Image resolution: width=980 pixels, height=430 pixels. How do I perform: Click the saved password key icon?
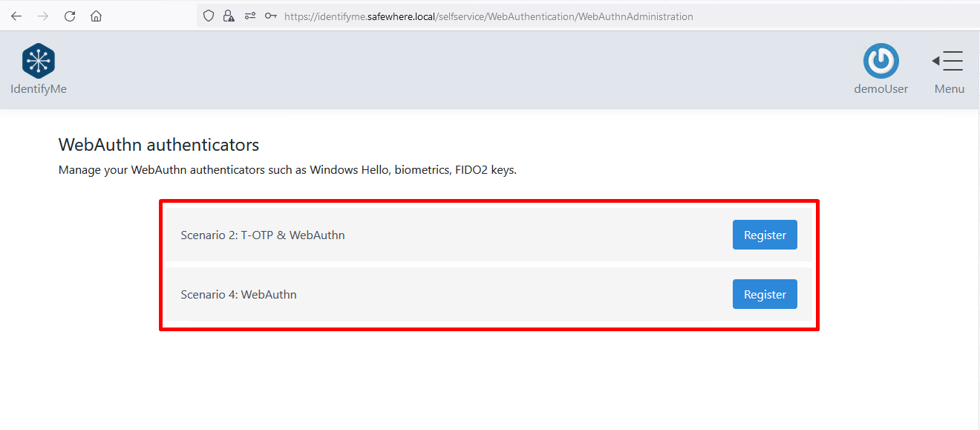click(271, 16)
